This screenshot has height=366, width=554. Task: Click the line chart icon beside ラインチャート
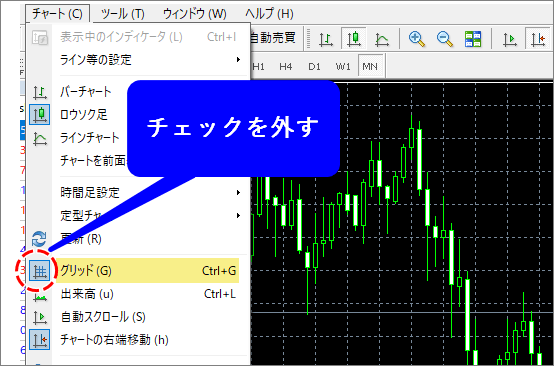[40, 138]
